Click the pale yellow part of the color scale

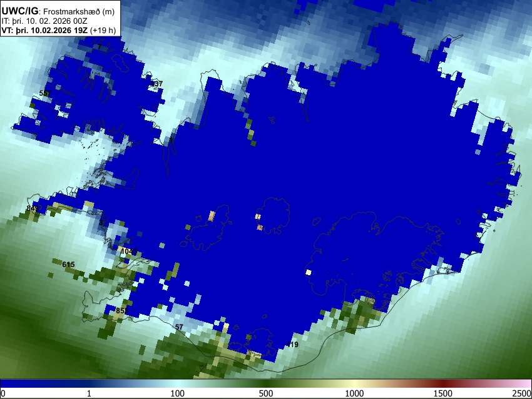354,384
